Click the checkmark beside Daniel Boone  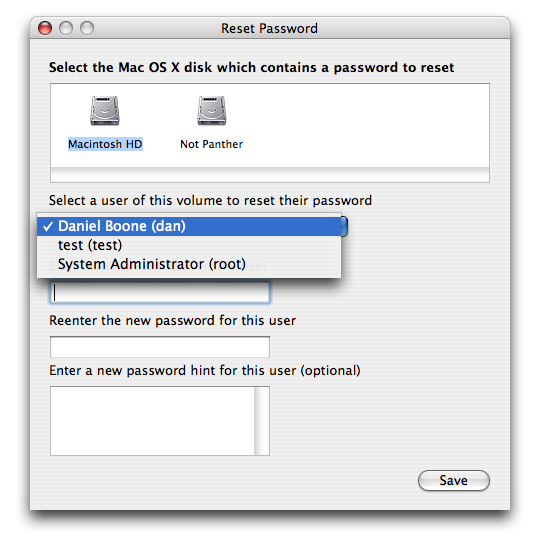click(x=48, y=226)
